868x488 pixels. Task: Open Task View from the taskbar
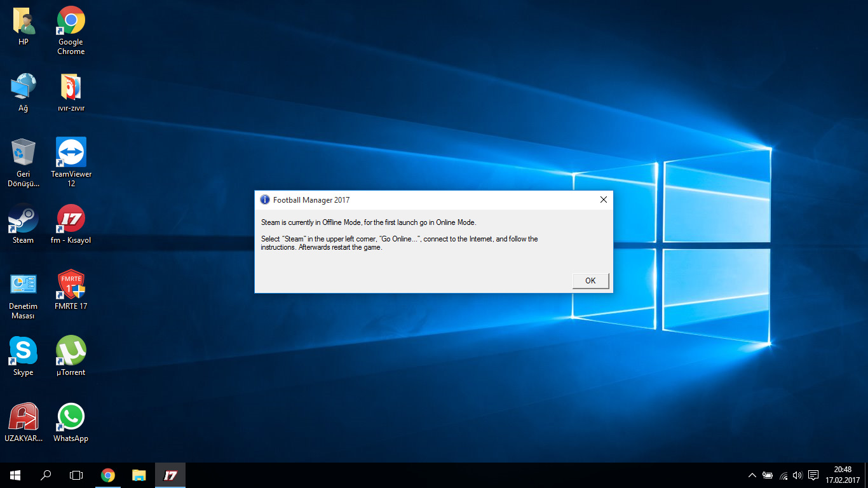point(76,475)
